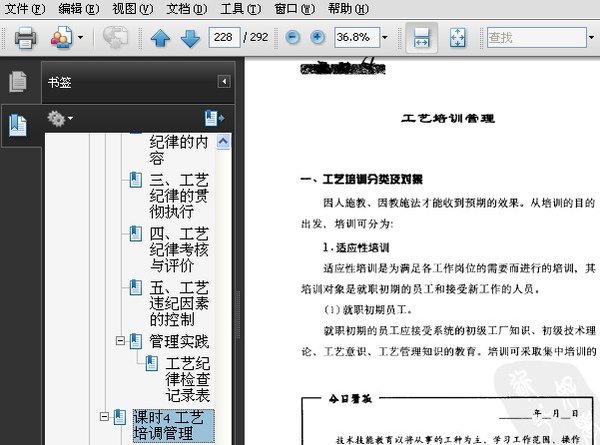Select bookmark 管理实践

[179, 341]
